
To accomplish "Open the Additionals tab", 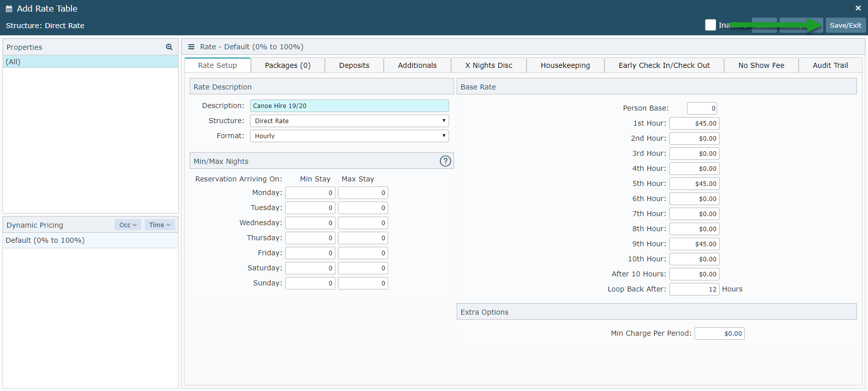I will click(417, 65).
